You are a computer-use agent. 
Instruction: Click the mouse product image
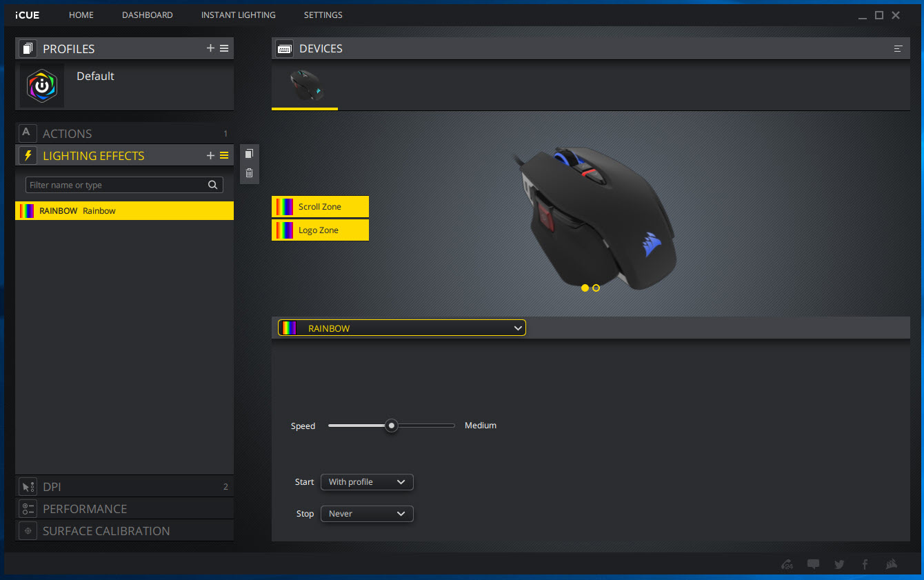(x=594, y=217)
